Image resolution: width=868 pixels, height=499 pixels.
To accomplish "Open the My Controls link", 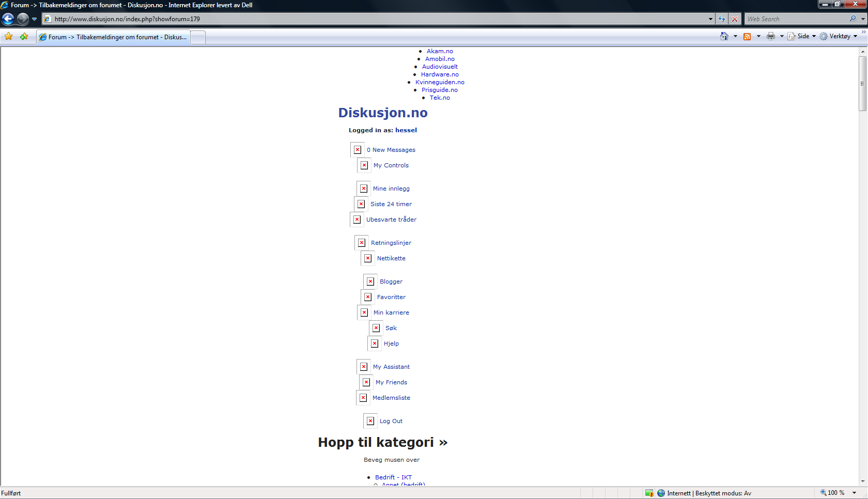I will [391, 165].
